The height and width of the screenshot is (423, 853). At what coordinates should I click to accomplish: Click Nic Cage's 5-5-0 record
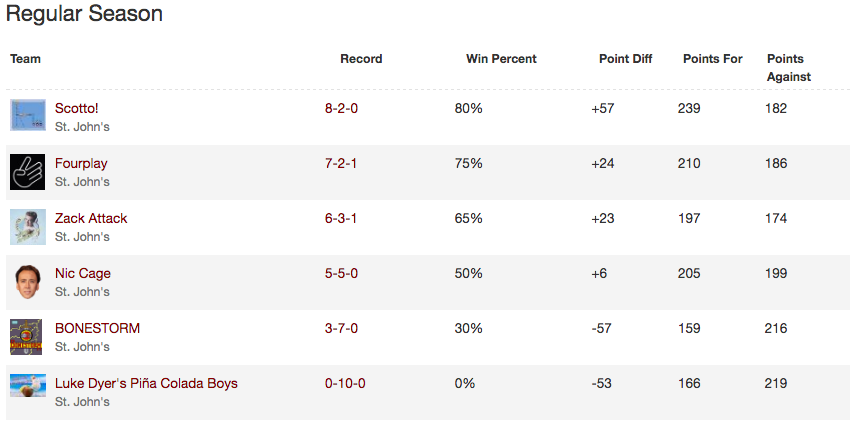(342, 273)
